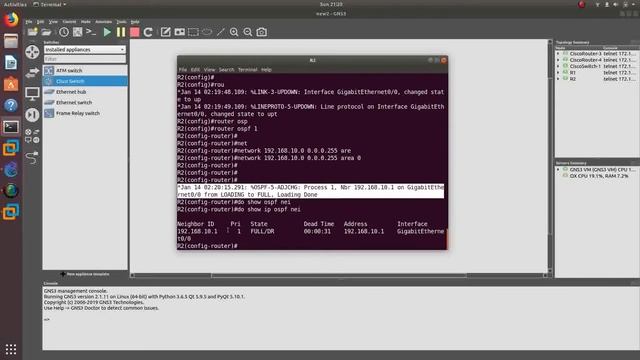Open GNS3 Help menu
Image resolution: width=640 pixels, height=360 pixels.
[x=135, y=22]
